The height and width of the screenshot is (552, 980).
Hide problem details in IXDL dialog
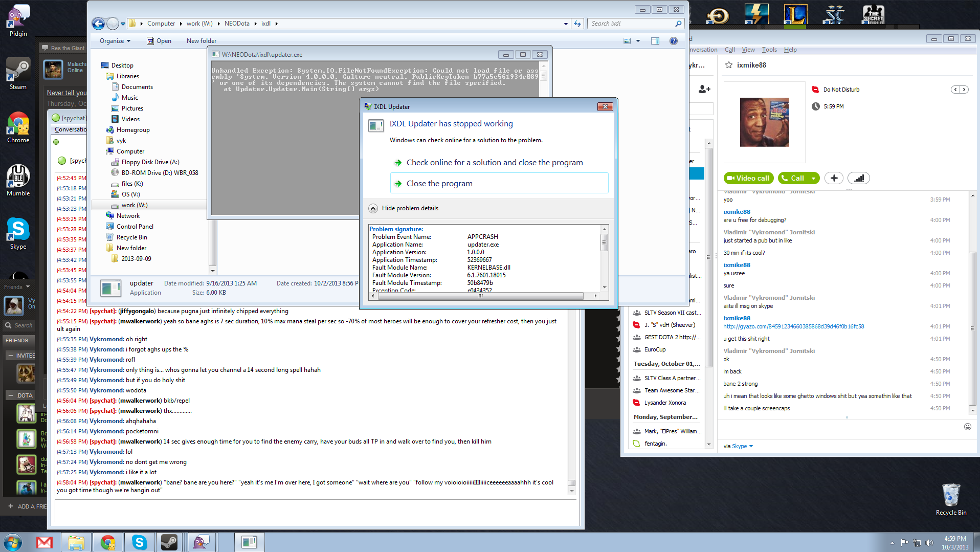click(404, 208)
